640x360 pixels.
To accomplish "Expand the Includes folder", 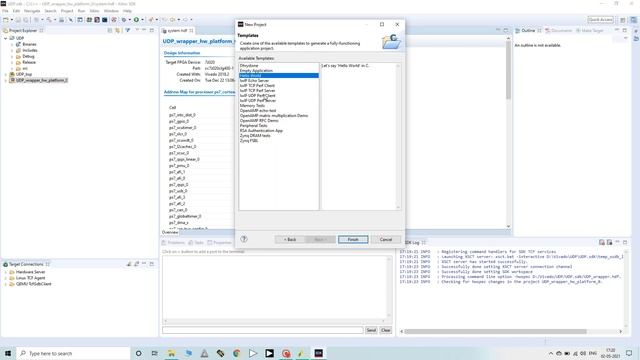I will [12, 50].
